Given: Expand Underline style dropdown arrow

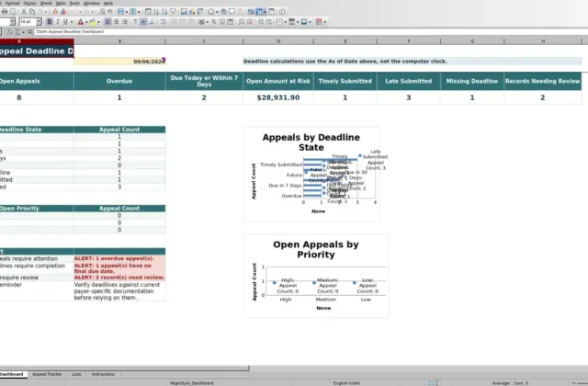Looking at the screenshot, I should pyautogui.click(x=72, y=22).
